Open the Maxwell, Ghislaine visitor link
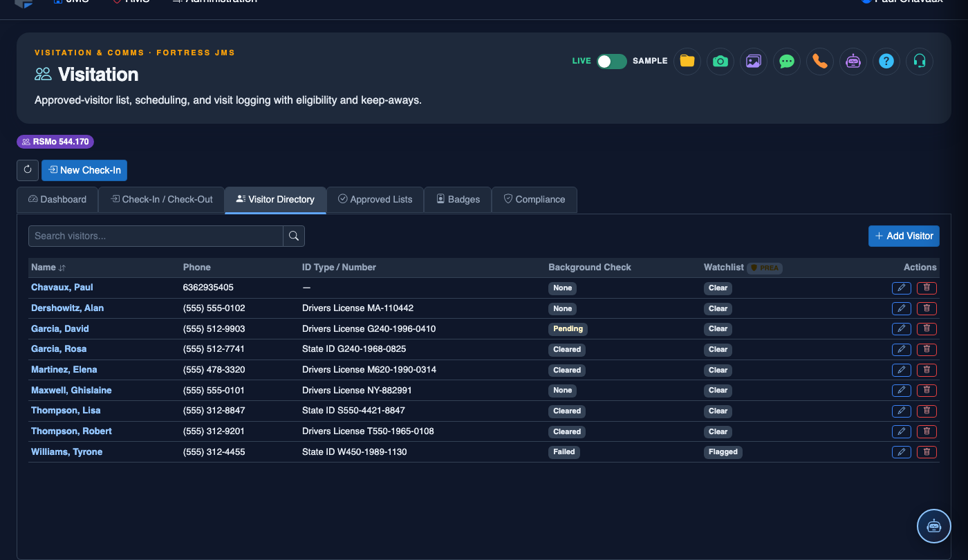This screenshot has height=560, width=968. (71, 390)
